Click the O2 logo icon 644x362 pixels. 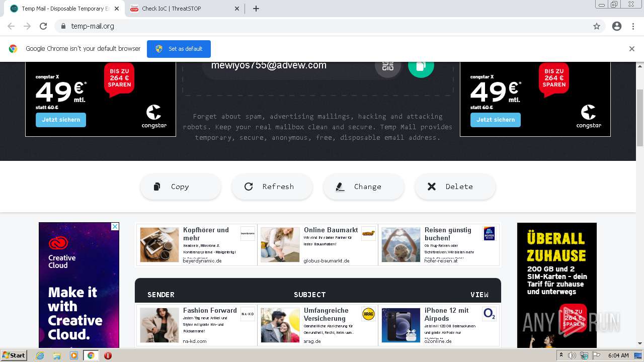pos(489,314)
